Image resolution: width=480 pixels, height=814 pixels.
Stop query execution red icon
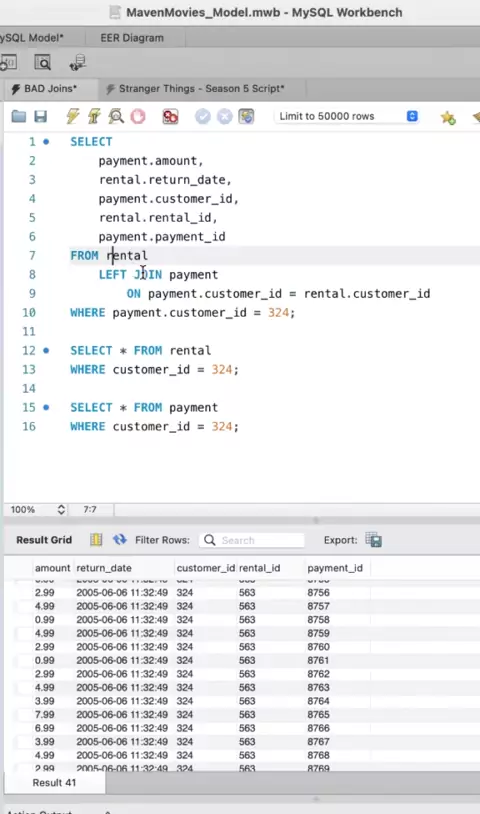pos(138,116)
